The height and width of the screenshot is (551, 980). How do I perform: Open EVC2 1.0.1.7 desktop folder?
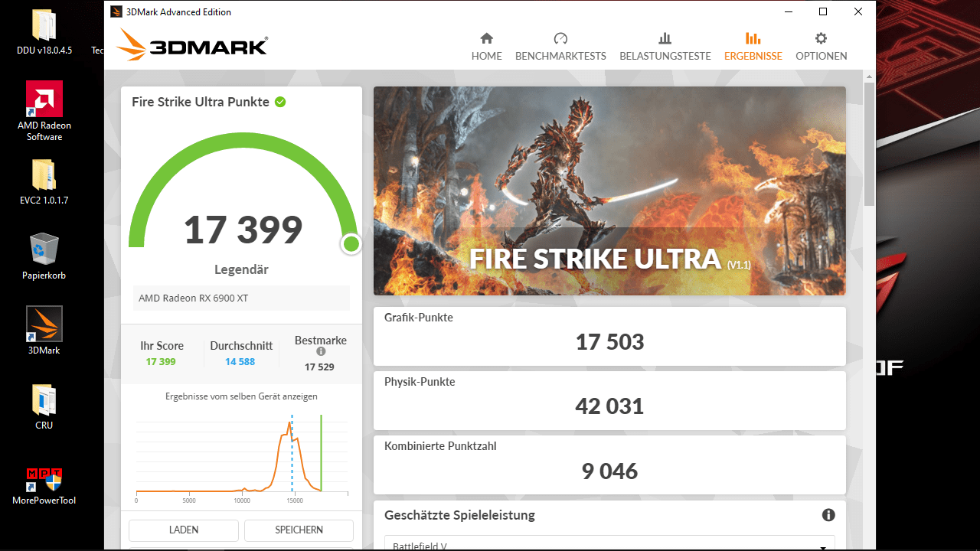(x=44, y=183)
